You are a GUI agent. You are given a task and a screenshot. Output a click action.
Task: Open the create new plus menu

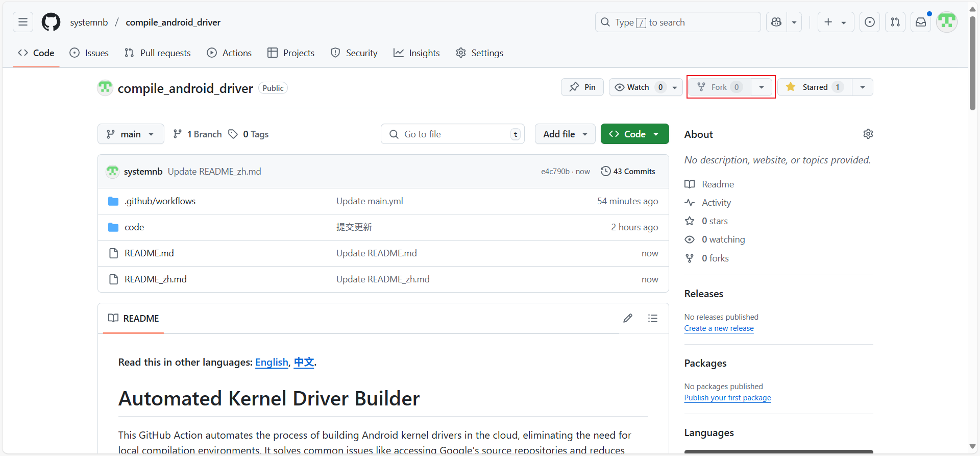point(836,22)
